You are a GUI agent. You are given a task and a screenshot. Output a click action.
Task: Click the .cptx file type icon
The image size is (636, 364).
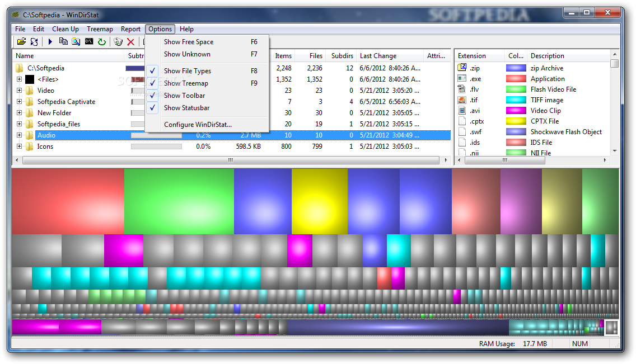[x=462, y=121]
